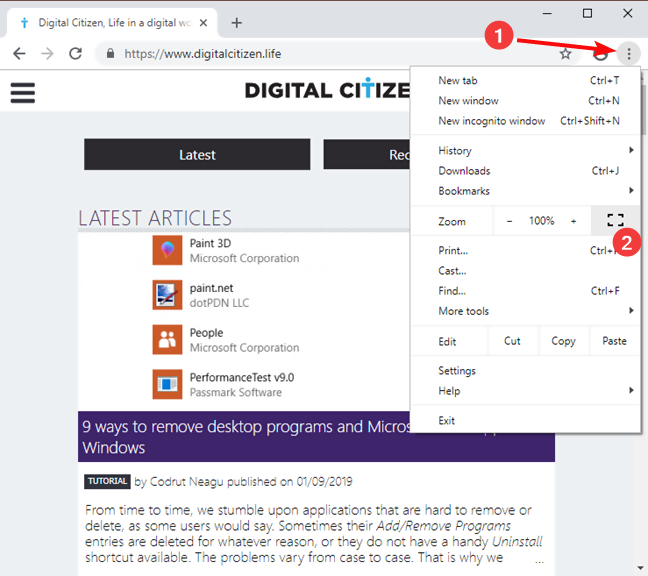Viewport: 648px width, 576px height.
Task: Expand the More tools submenu
Action: tap(526, 311)
